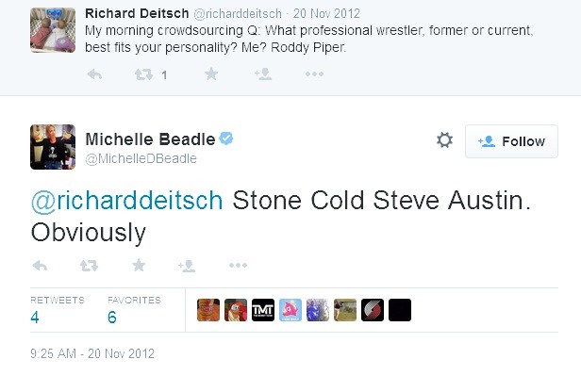The image size is (581, 392).
Task: Open the @richarddeitsch mention link
Action: tap(126, 201)
